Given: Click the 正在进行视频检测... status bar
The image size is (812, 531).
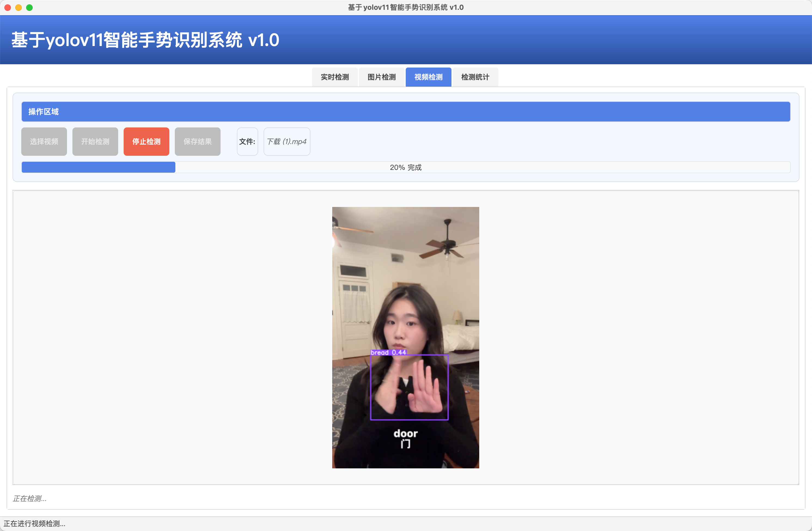Looking at the screenshot, I should [x=35, y=523].
